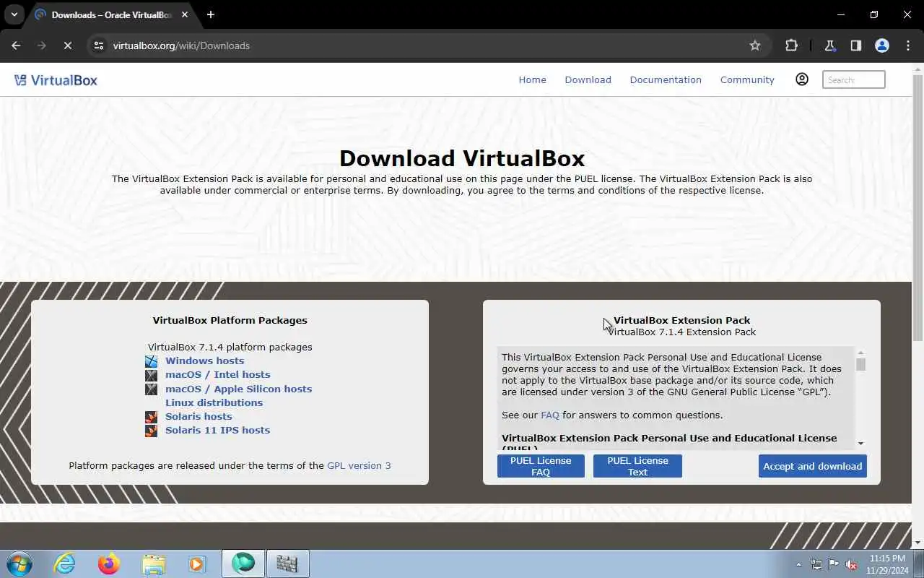The image size is (924, 578).
Task: Open the GPL version 3 link
Action: (359, 465)
